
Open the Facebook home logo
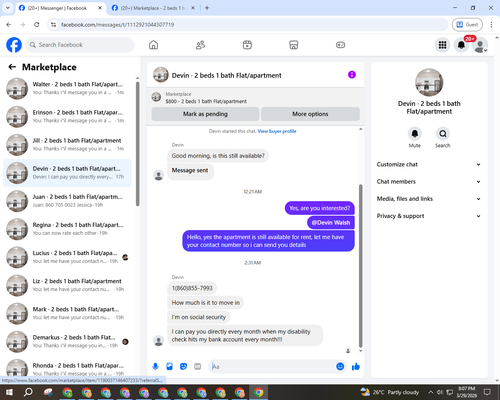pyautogui.click(x=14, y=45)
